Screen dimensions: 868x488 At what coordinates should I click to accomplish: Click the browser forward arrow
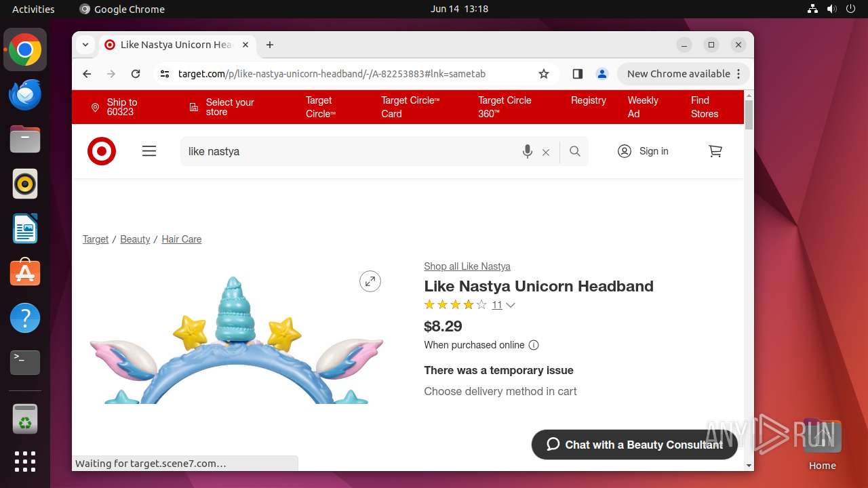[x=111, y=74]
